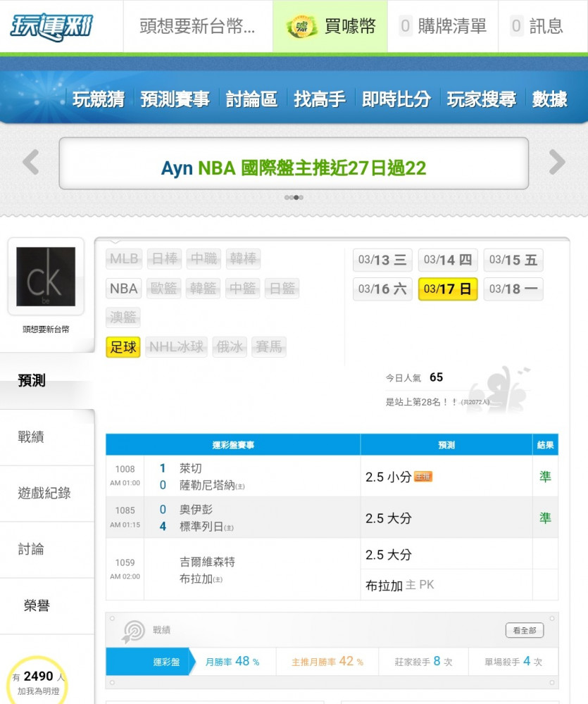Viewport: 588px width, 704px height.
Task: Click the 莊家殺手 8 次 stat
Action: [424, 662]
